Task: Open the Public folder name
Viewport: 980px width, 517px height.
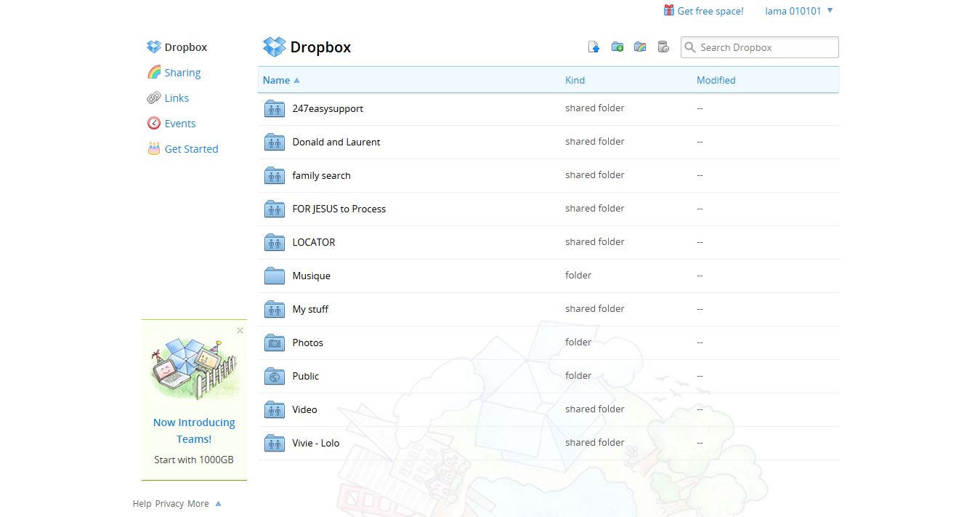Action: click(306, 376)
